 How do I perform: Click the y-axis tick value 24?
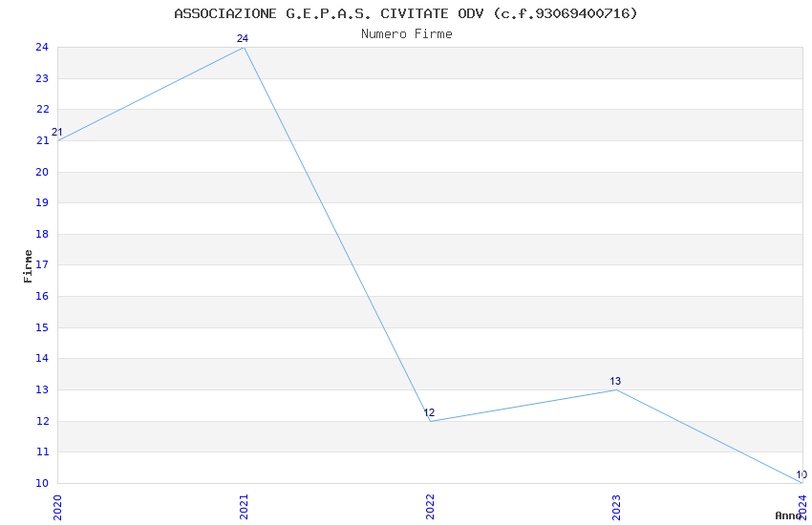click(42, 47)
